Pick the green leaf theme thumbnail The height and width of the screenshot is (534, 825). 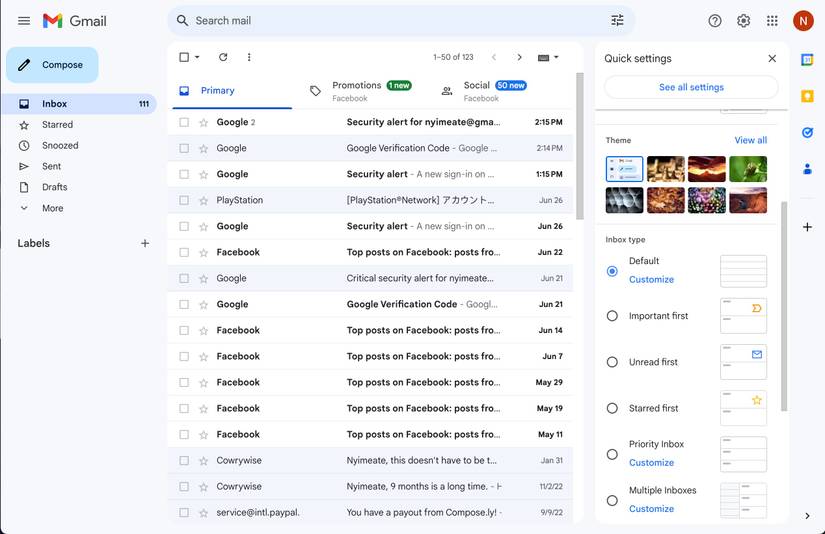pos(747,169)
